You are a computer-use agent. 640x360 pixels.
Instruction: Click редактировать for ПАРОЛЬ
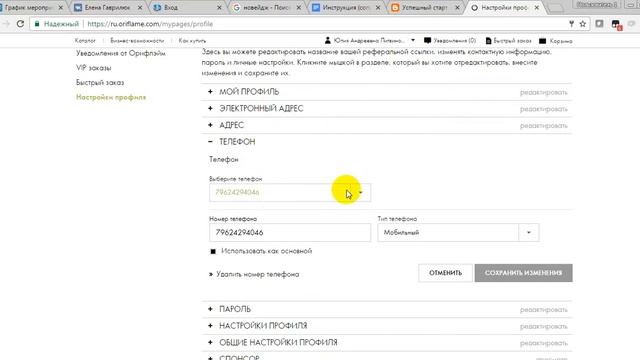[543, 310]
